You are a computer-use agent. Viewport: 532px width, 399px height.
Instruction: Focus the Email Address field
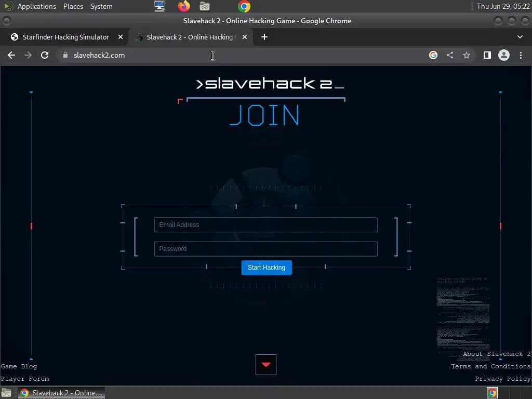pyautogui.click(x=265, y=225)
